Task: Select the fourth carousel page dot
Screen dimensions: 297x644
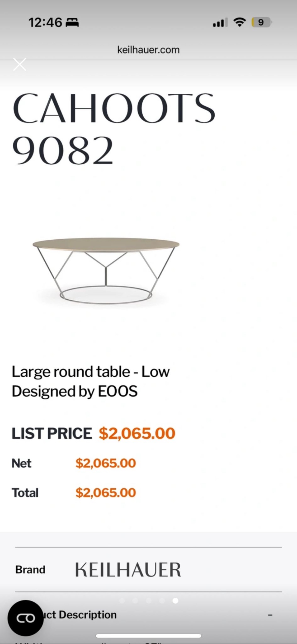Action: click(162, 601)
